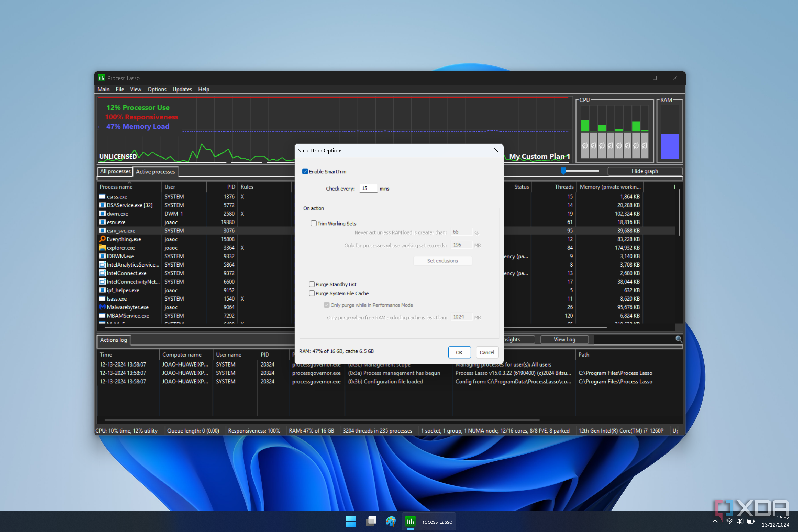The image size is (798, 532).
Task: Click the graph slider handle
Action: [x=563, y=171]
